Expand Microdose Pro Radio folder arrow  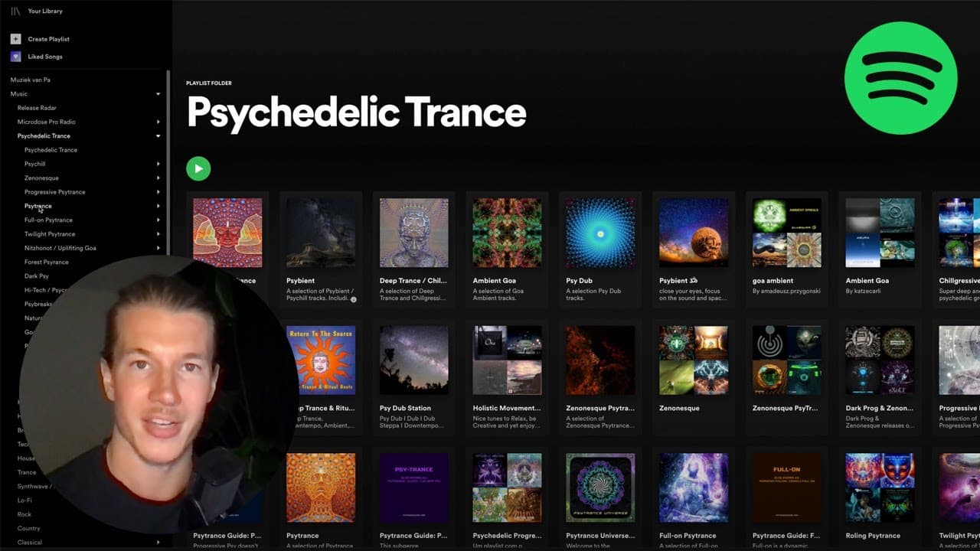(158, 122)
